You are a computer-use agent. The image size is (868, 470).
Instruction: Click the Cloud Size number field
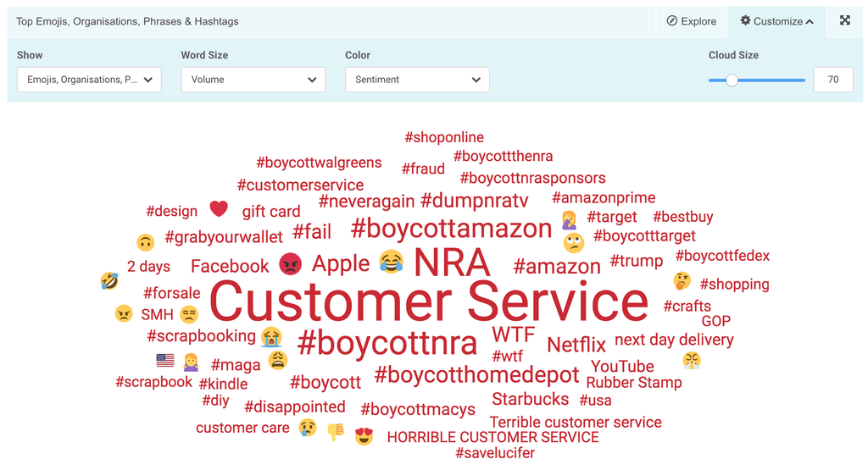833,80
